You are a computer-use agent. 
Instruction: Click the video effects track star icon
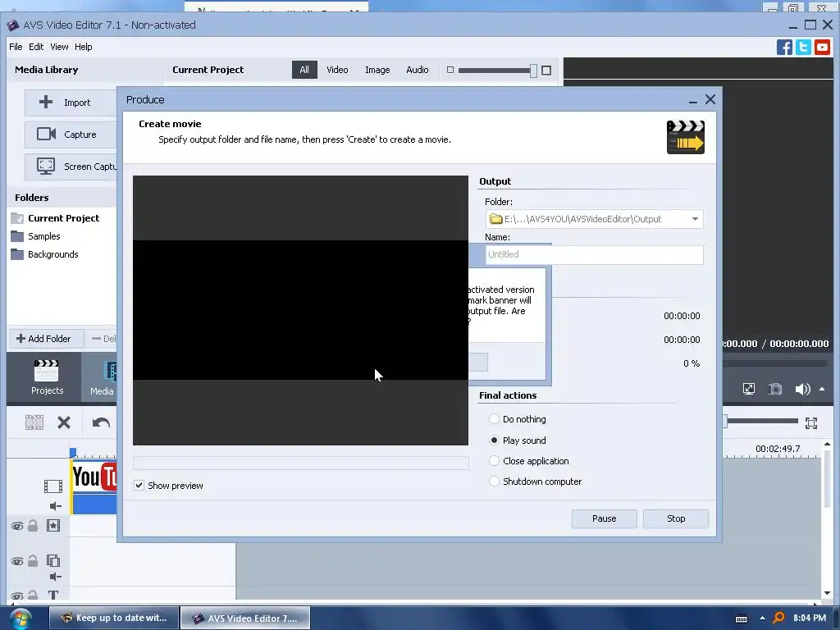[x=53, y=526]
